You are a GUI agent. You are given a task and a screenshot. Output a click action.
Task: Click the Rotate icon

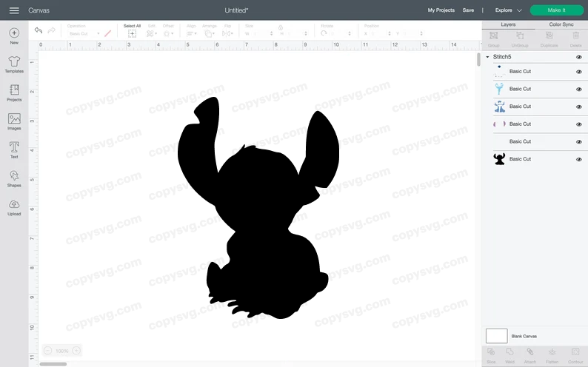coord(324,33)
